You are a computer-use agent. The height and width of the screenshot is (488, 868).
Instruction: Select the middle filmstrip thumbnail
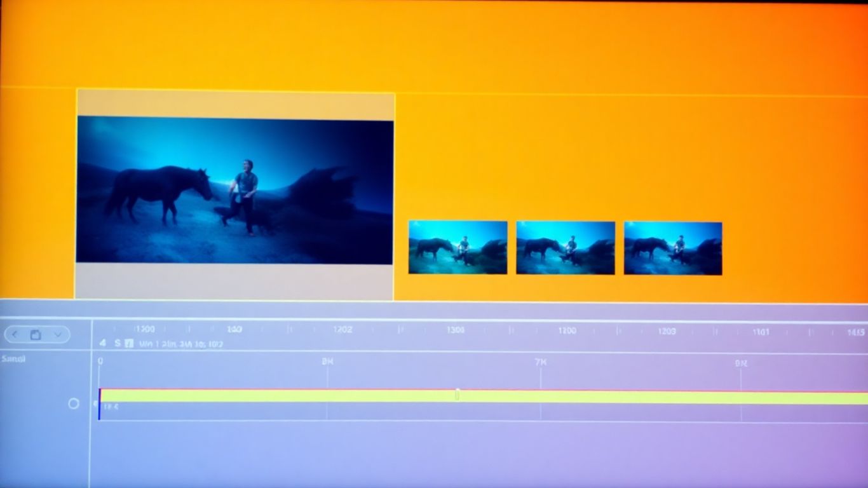pos(565,248)
